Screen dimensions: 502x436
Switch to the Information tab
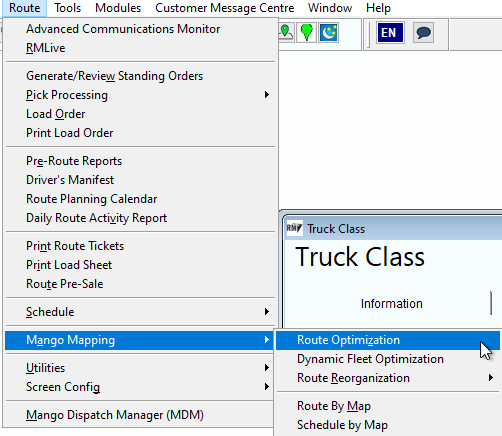tap(392, 304)
